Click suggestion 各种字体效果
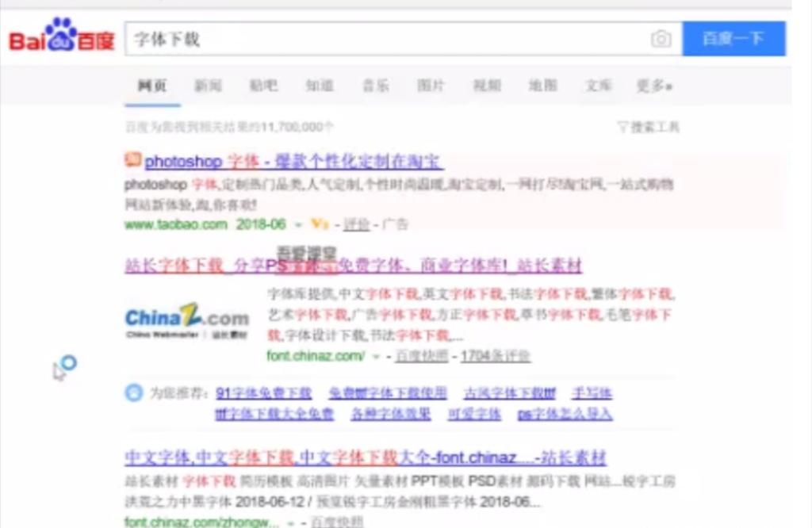 [391, 414]
